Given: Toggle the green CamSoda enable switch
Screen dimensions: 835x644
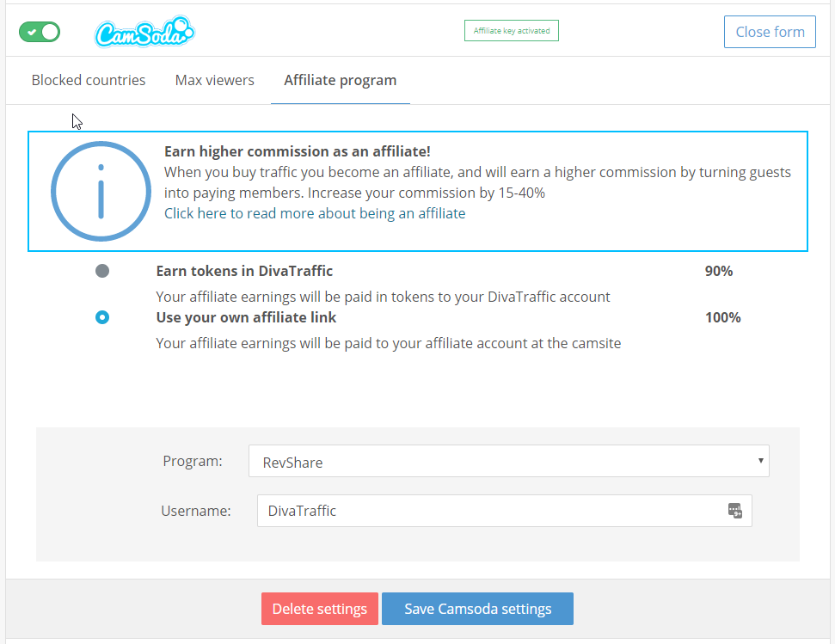Looking at the screenshot, I should pyautogui.click(x=40, y=32).
